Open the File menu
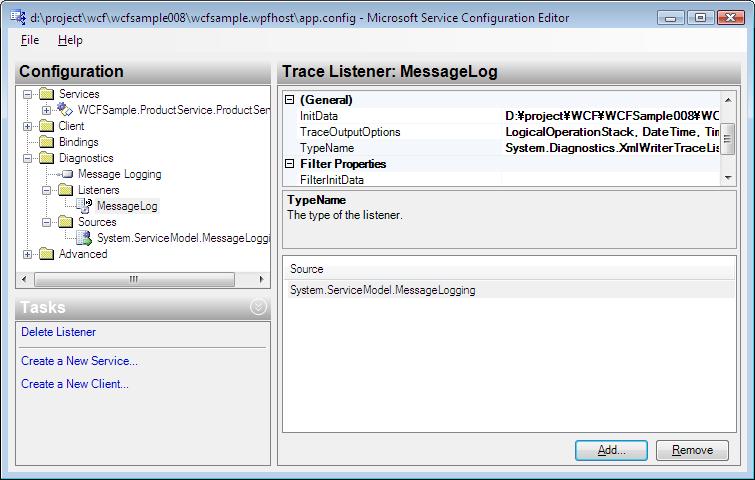Image resolution: width=755 pixels, height=480 pixels. tap(30, 40)
